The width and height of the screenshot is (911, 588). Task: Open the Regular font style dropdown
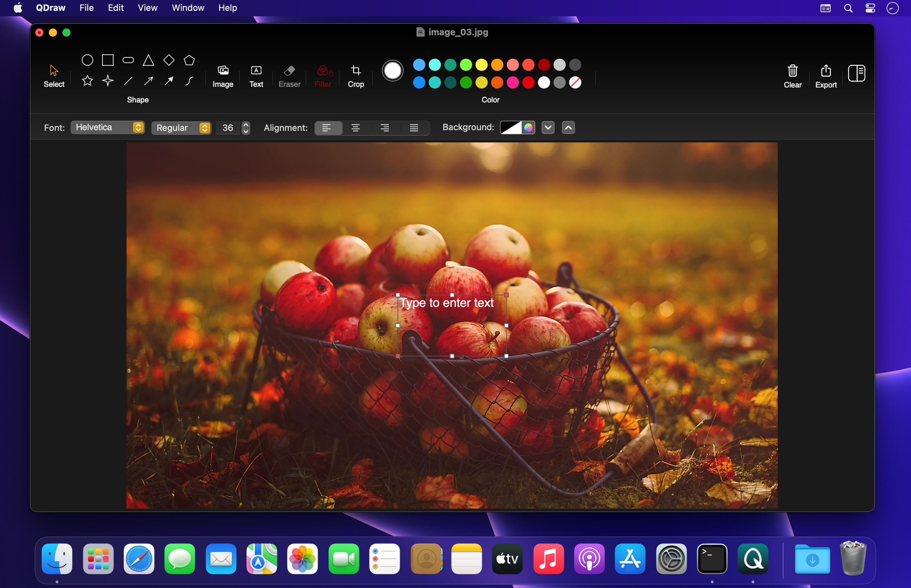(x=181, y=128)
